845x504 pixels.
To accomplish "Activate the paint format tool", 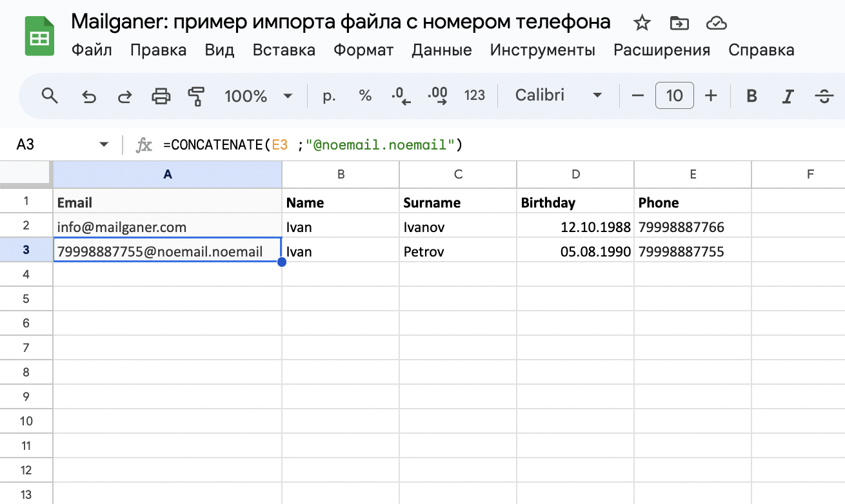I will [196, 97].
